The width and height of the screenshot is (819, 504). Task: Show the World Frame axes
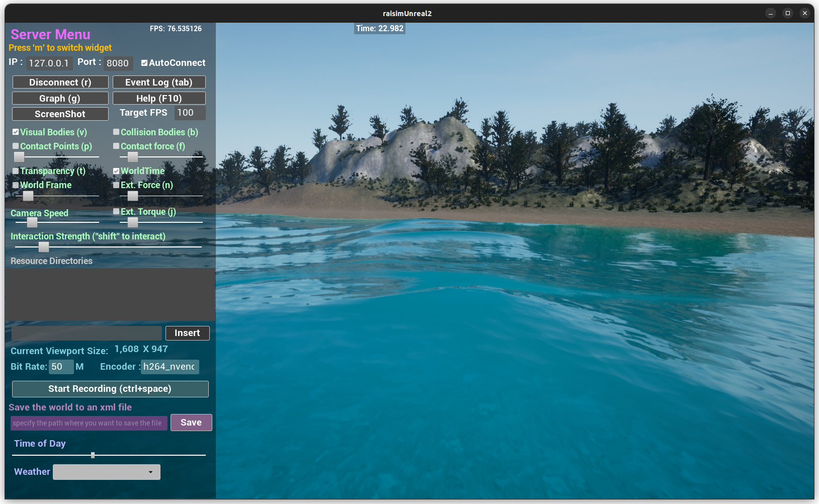coord(16,185)
